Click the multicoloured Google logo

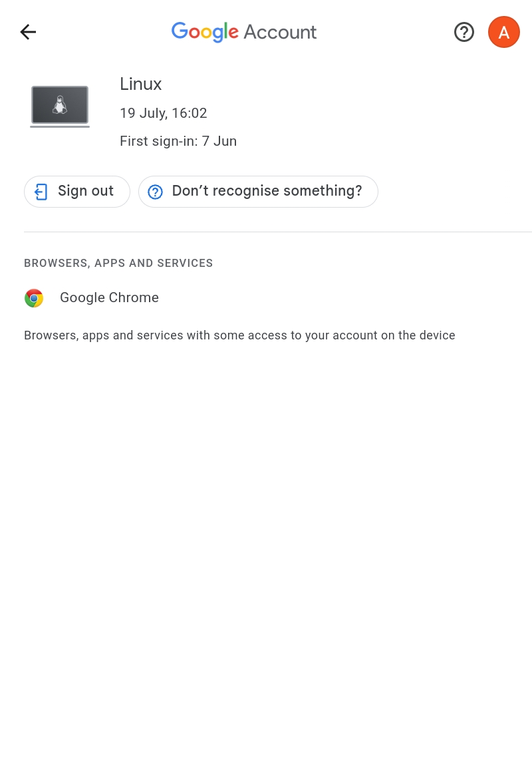[205, 32]
